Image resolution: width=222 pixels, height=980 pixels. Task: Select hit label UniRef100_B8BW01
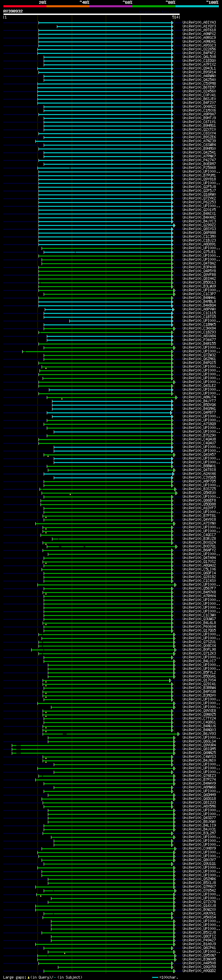199,466
